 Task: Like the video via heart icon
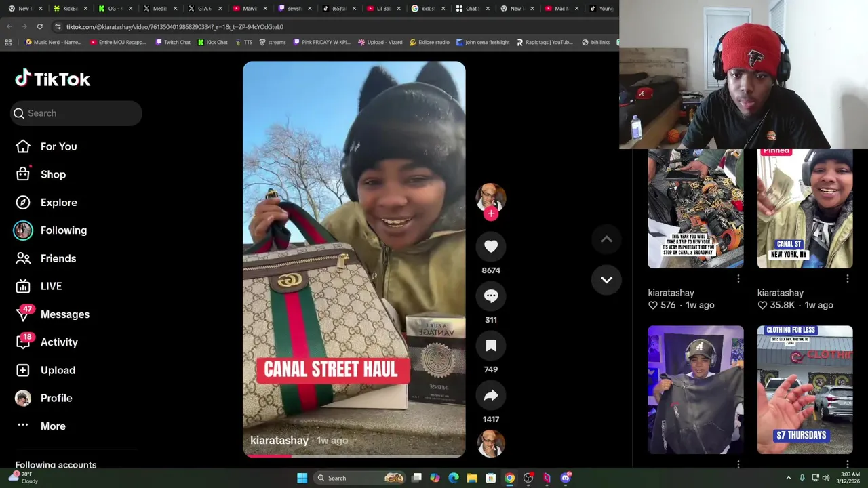[x=491, y=247]
